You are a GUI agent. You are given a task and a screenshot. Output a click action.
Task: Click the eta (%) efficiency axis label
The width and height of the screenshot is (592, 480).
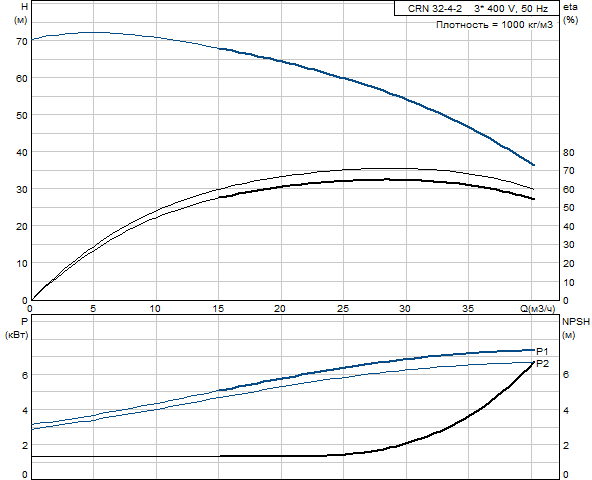coord(570,14)
